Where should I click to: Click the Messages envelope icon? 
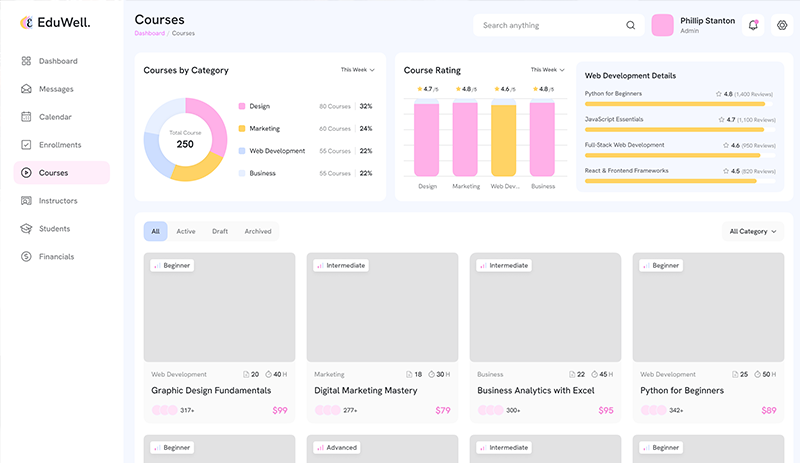click(26, 89)
